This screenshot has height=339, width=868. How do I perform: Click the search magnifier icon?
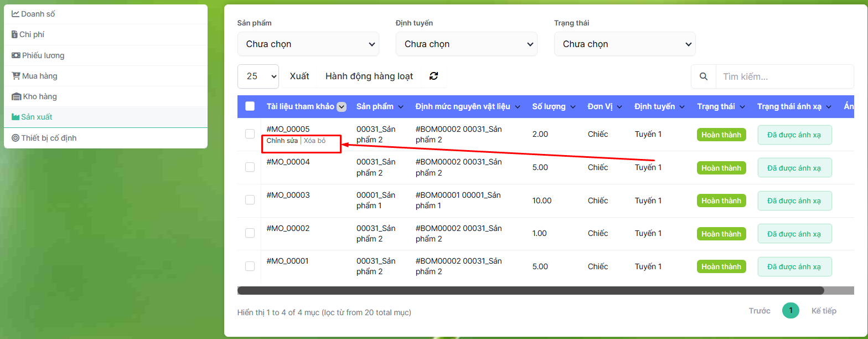click(703, 76)
